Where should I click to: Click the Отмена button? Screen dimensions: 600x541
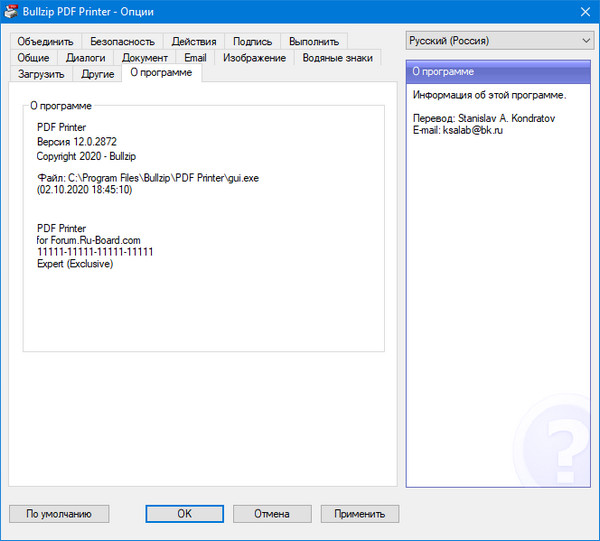[271, 514]
